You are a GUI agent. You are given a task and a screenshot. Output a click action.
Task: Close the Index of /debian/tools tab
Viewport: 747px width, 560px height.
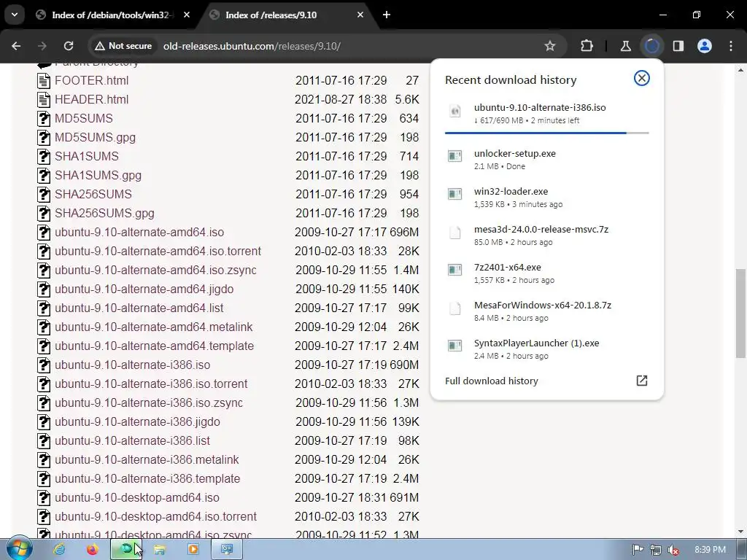(x=187, y=15)
